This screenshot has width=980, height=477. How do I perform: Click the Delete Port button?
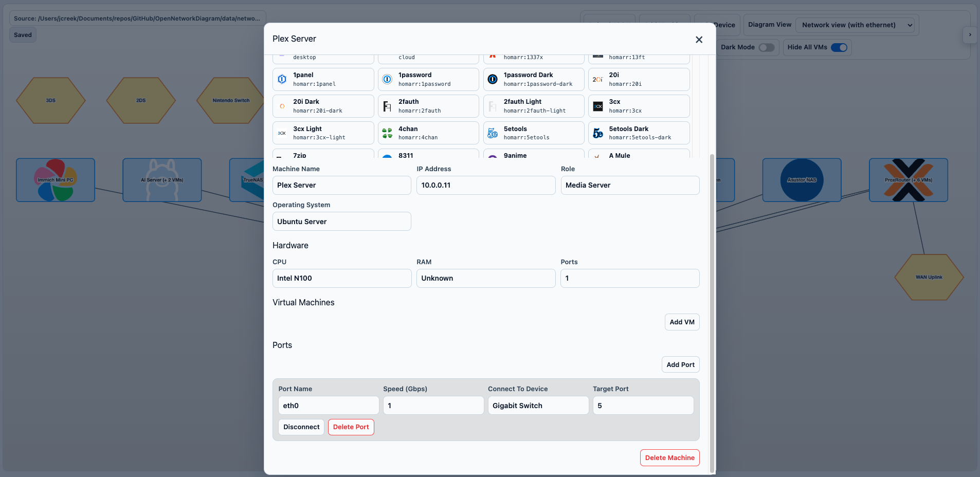point(351,427)
